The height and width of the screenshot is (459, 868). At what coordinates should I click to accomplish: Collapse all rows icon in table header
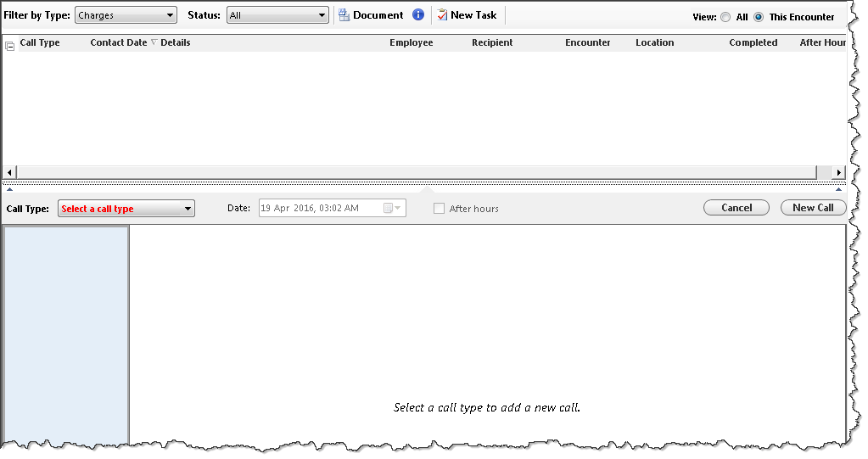[x=10, y=47]
